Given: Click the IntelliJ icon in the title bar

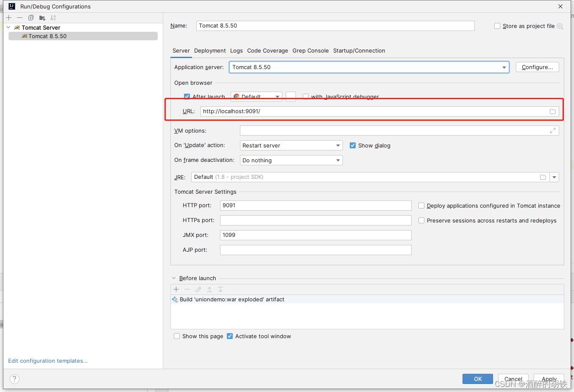Looking at the screenshot, I should point(12,6).
